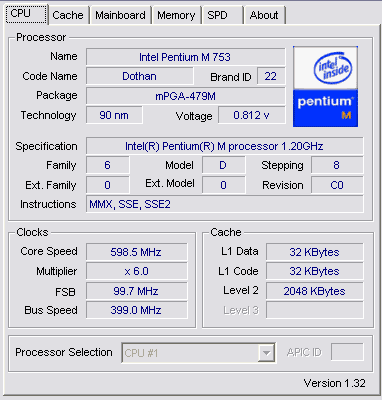Click the Ext. Family value field
The image size is (382, 400).
[x=107, y=185]
